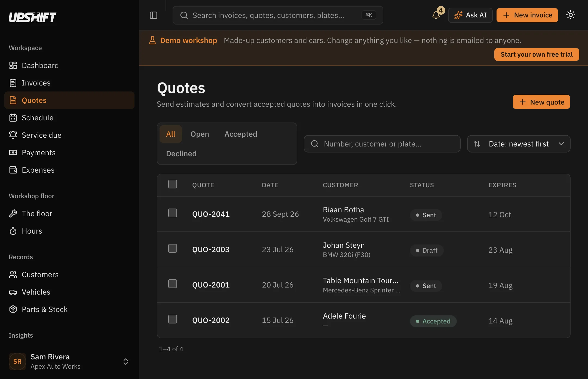Open the Hours timer page
Viewport: 588px width, 379px height.
click(x=69, y=231)
